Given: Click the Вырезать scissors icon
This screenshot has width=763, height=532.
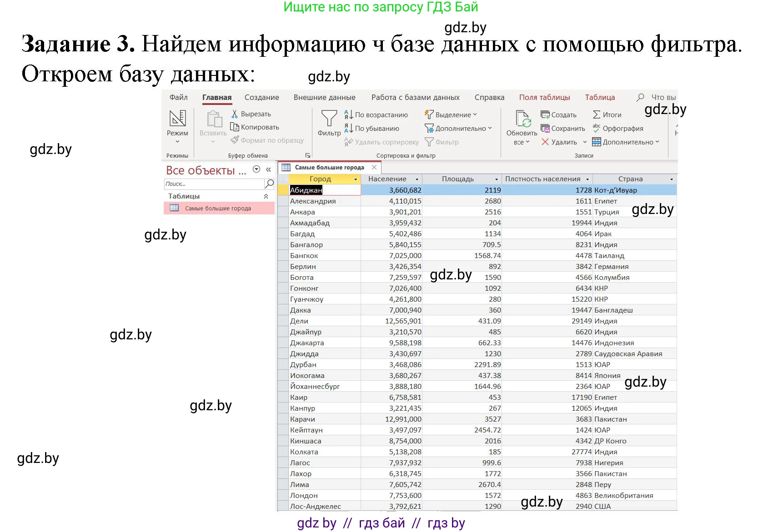Looking at the screenshot, I should click(235, 113).
